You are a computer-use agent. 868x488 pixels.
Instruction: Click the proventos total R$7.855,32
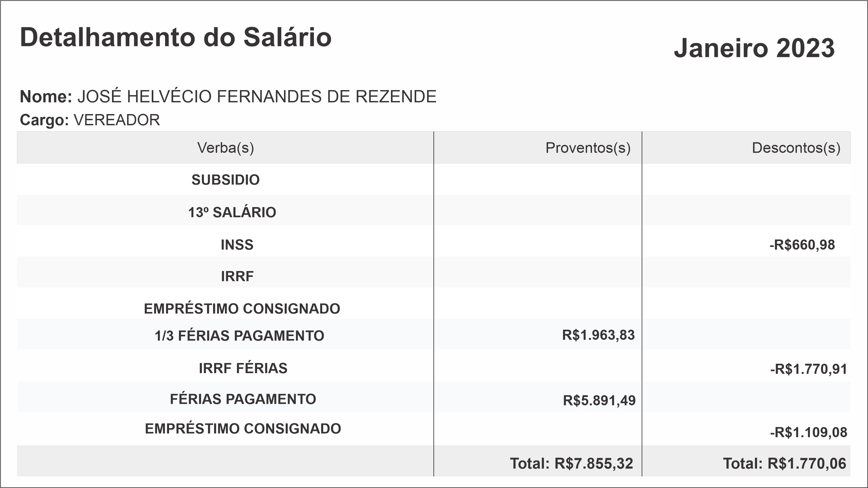click(571, 463)
